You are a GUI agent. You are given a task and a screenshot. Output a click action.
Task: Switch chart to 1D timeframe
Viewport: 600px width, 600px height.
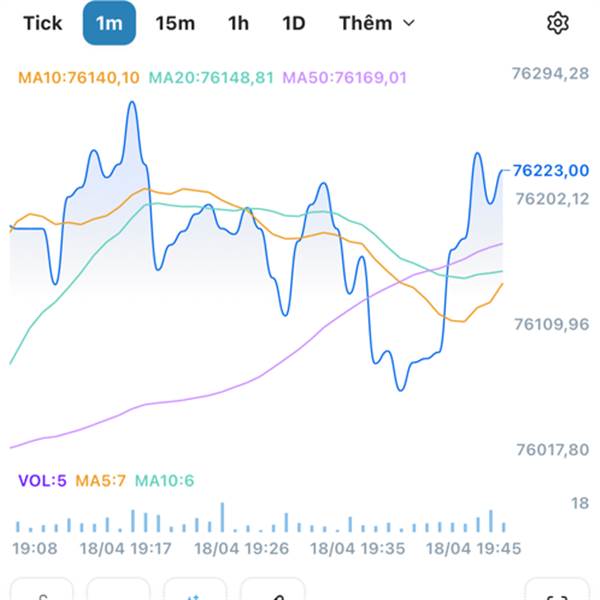pos(293,23)
